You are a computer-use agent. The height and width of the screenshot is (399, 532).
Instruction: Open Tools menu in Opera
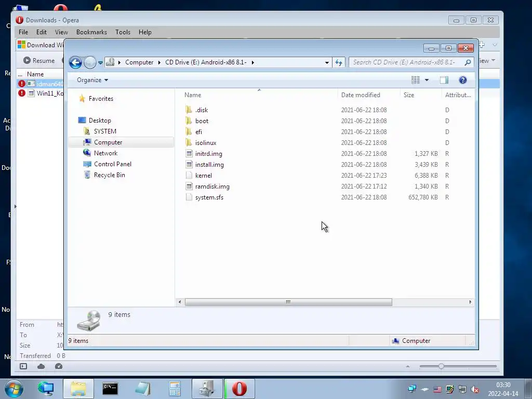coord(123,32)
